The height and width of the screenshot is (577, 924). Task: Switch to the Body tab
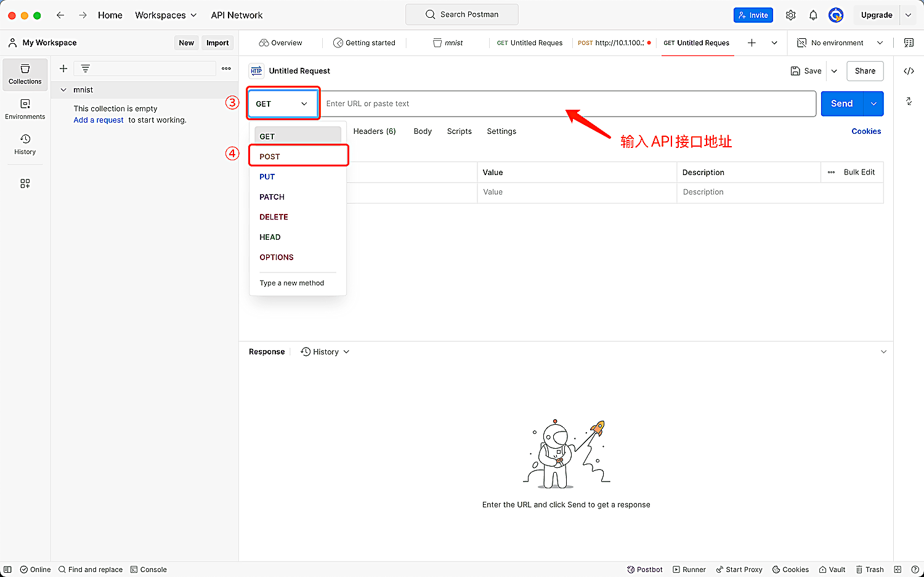point(423,131)
